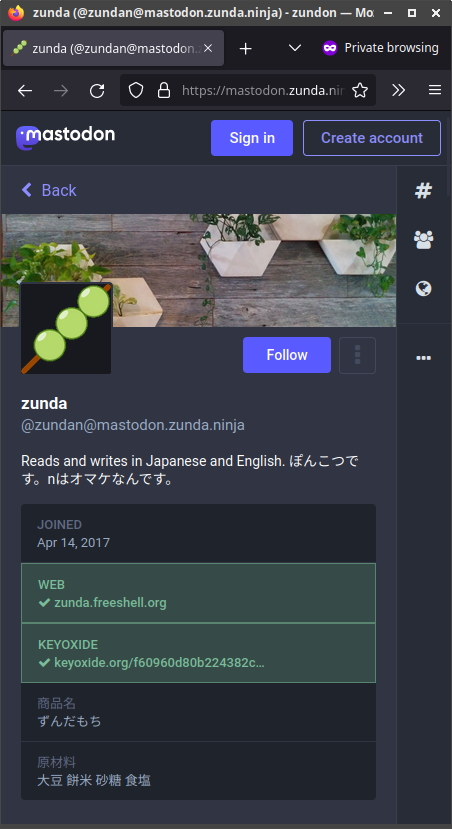Image resolution: width=452 pixels, height=829 pixels.
Task: Click the tracking protection shield icon
Action: (x=136, y=90)
